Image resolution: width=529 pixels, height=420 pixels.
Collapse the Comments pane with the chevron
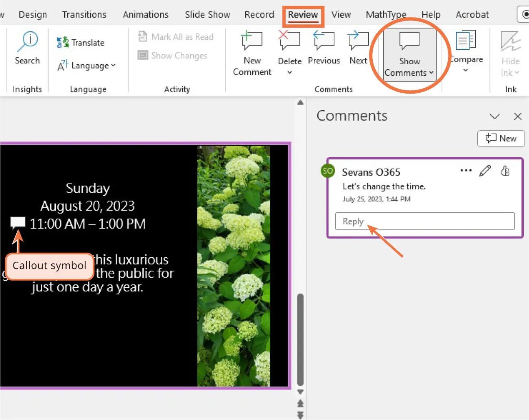click(494, 116)
